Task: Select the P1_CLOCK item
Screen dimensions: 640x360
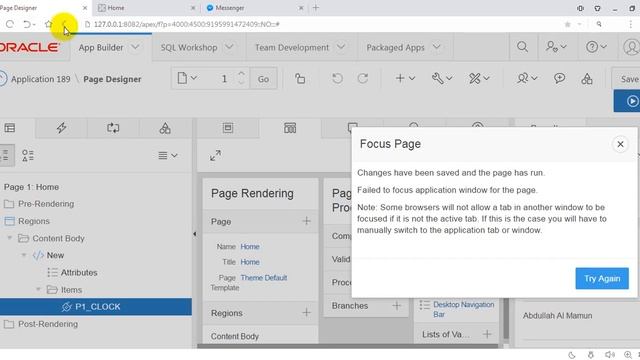Action: (x=96, y=307)
